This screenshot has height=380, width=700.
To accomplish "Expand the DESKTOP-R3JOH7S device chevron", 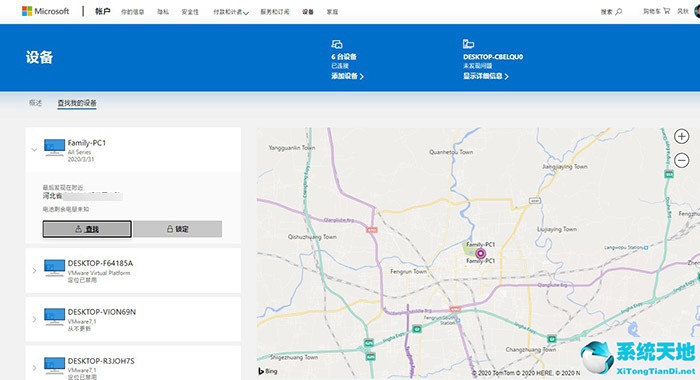I will tap(34, 368).
